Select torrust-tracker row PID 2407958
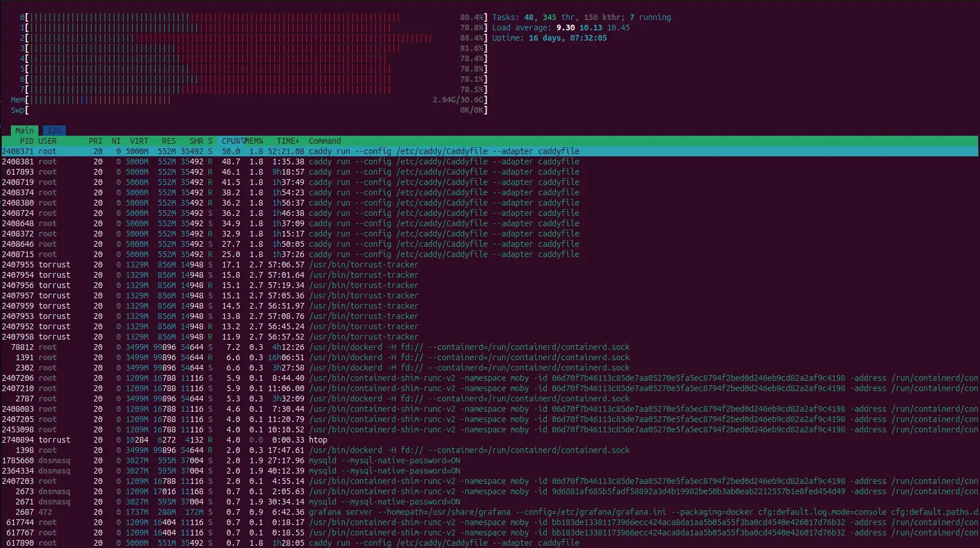980x548 pixels. (490, 337)
